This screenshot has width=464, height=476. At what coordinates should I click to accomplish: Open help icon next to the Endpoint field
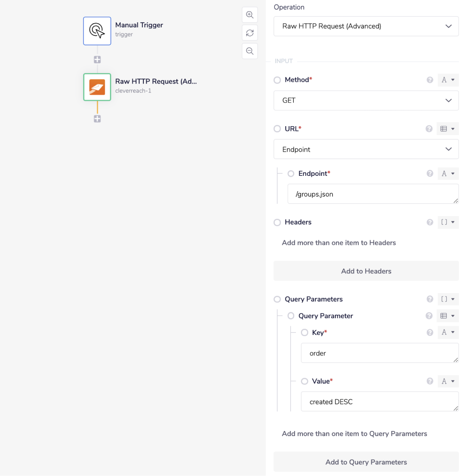coord(429,173)
